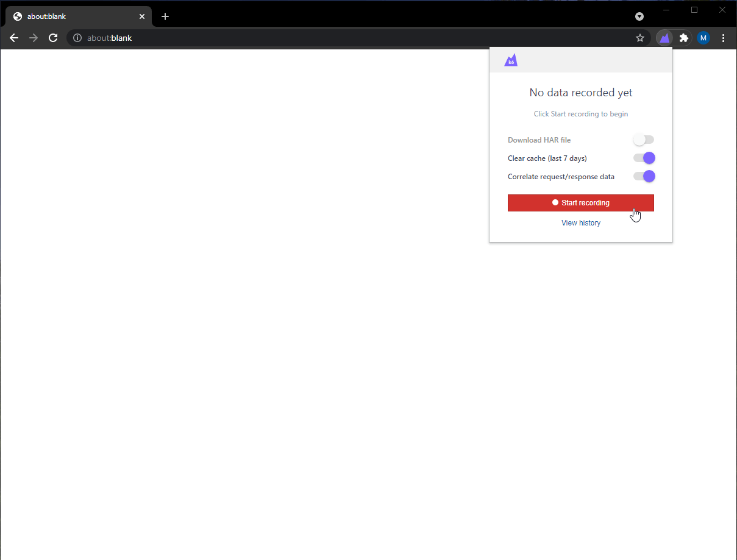Reload the current page
737x560 pixels.
[53, 38]
